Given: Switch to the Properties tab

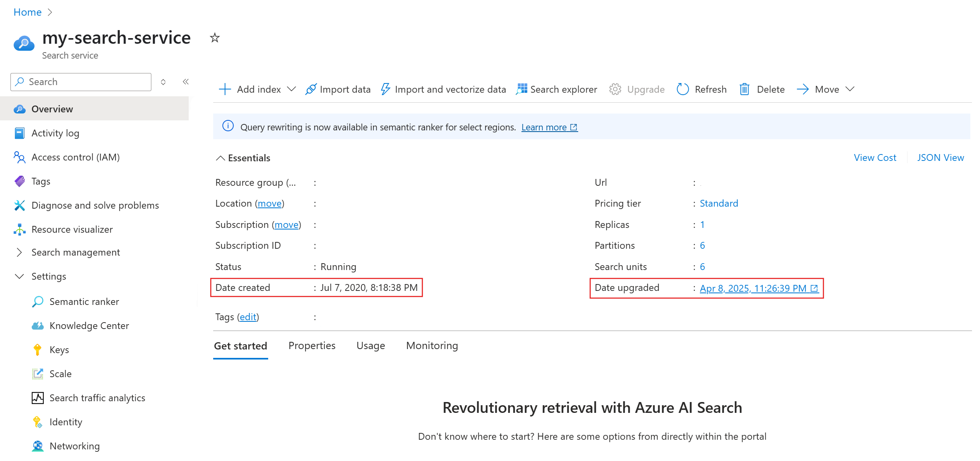Looking at the screenshot, I should [312, 345].
